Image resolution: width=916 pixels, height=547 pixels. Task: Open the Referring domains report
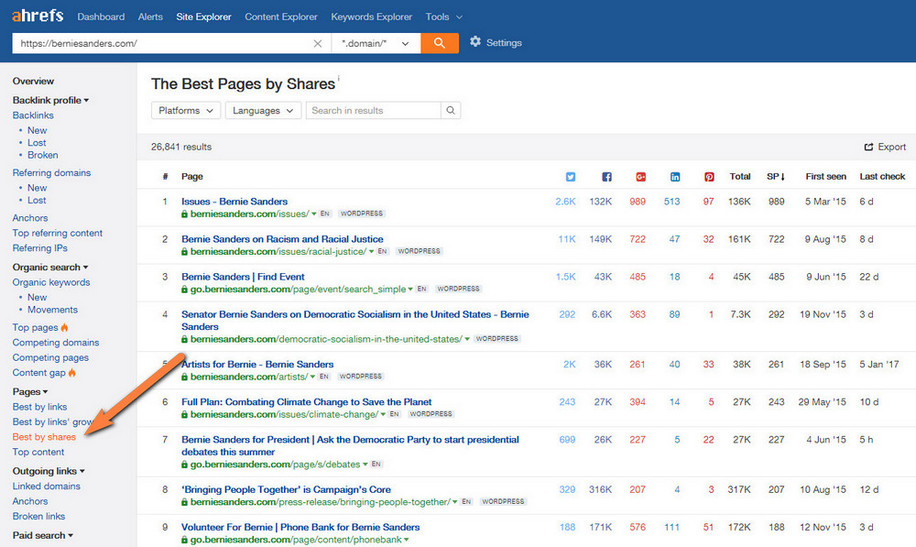(51, 172)
